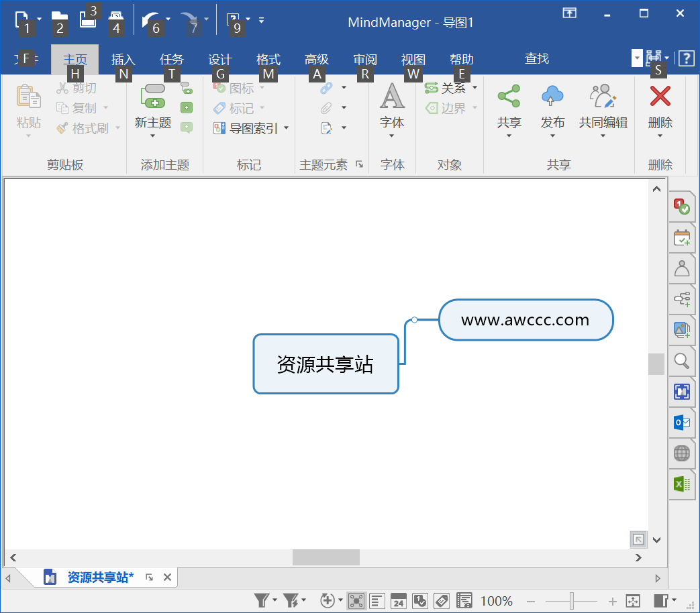
Task: Toggle outline view in status bar
Action: [377, 601]
